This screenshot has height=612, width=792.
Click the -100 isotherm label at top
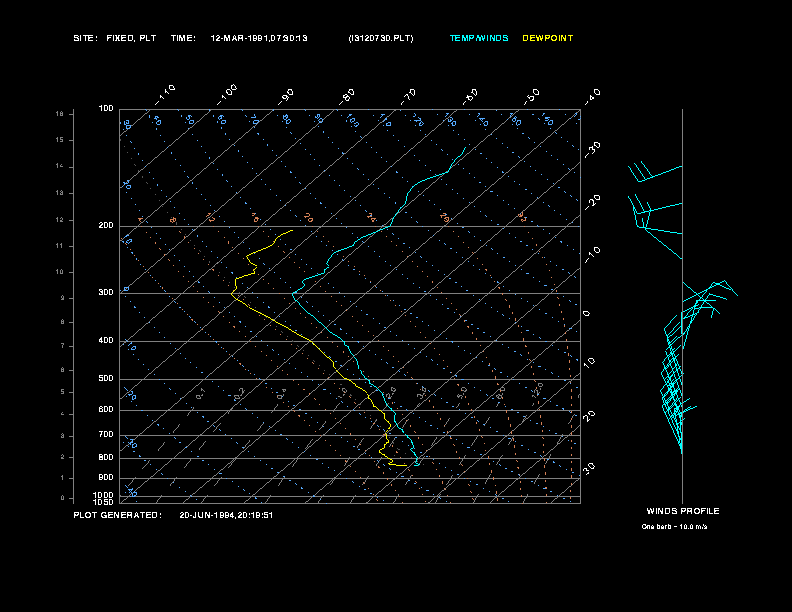click(x=227, y=95)
